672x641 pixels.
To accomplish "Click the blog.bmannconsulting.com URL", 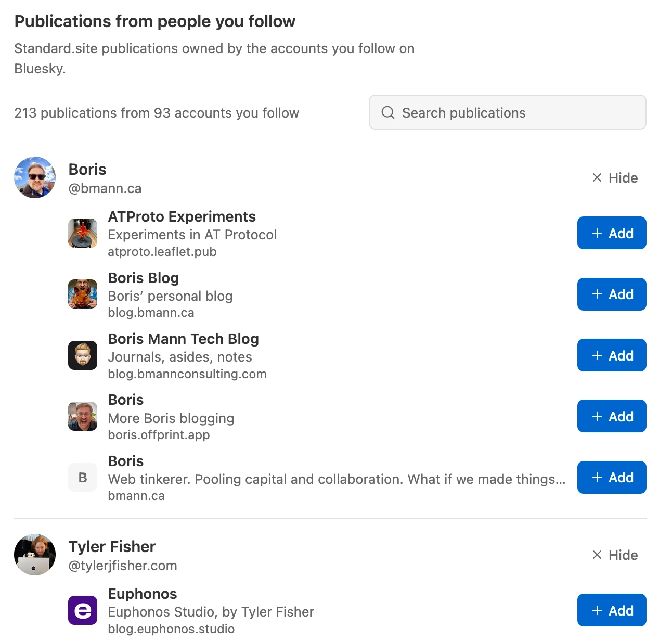I will 187,374.
